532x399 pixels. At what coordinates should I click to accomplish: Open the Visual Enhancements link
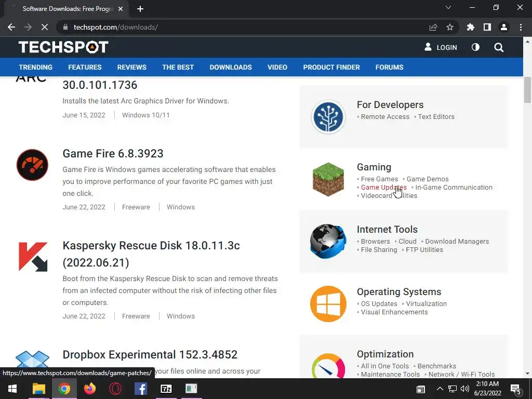[394, 312]
